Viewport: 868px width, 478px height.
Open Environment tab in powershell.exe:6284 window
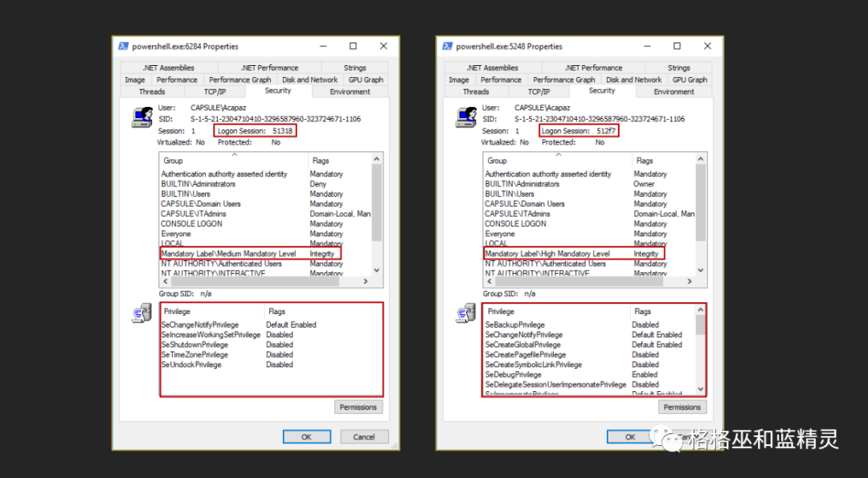(350, 92)
